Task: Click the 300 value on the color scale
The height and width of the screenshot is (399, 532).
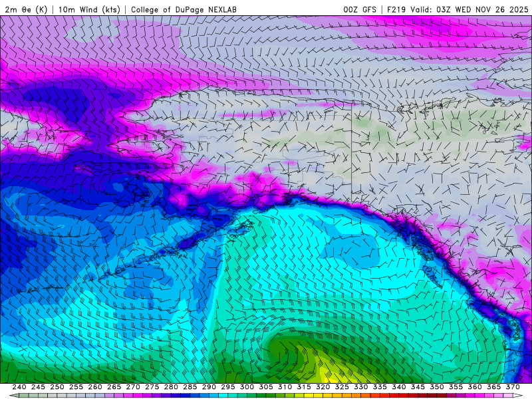Action: 247,387
